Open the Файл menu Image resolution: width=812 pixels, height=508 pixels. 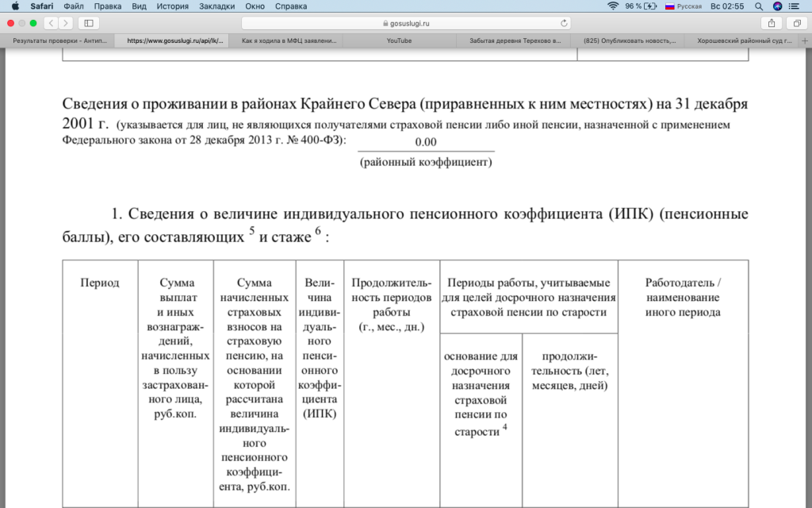(x=74, y=6)
